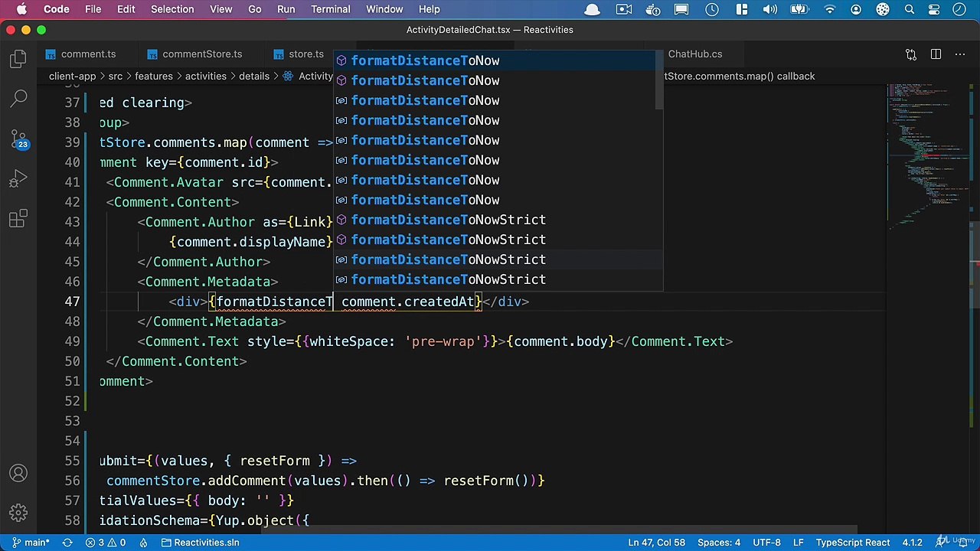Click on Yup.object in line 58
Viewport: 980px width, 551px height.
pyautogui.click(x=255, y=520)
